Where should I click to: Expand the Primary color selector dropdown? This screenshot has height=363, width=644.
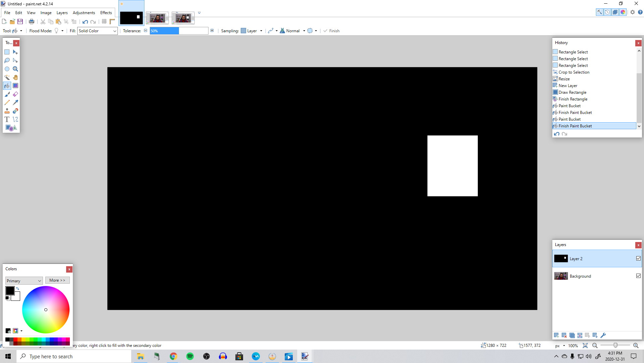click(x=24, y=281)
